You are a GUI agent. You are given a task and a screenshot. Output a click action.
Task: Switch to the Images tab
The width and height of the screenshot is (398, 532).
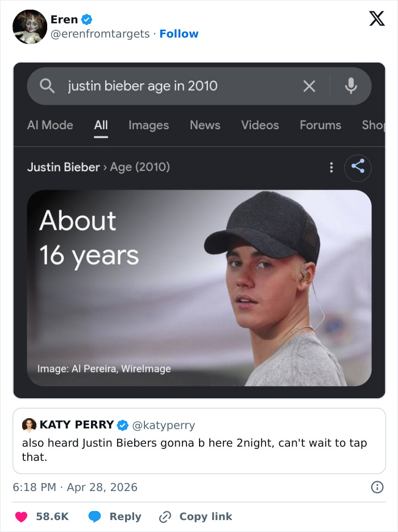pos(148,125)
